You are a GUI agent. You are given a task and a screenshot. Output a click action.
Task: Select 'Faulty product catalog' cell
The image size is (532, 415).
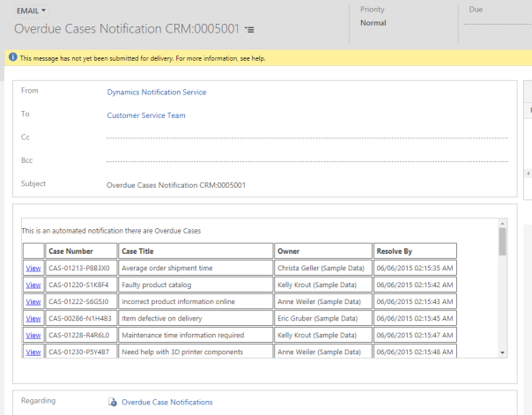point(196,285)
